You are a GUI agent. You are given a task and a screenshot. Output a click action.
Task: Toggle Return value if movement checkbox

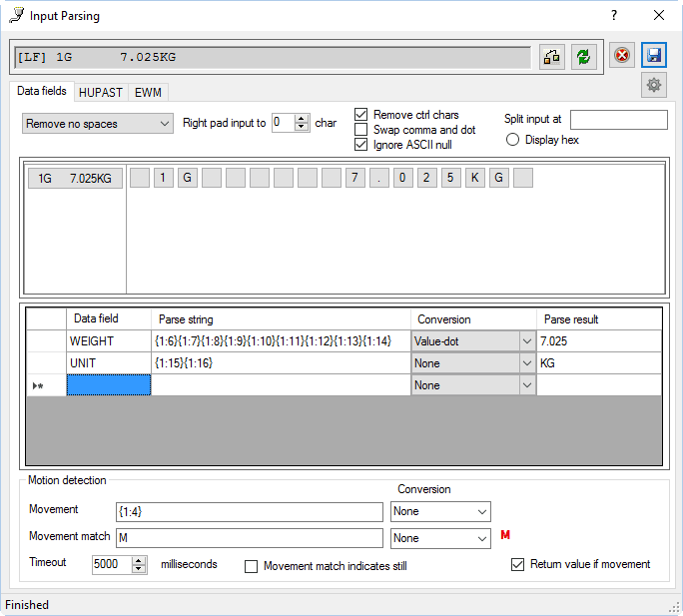click(517, 565)
